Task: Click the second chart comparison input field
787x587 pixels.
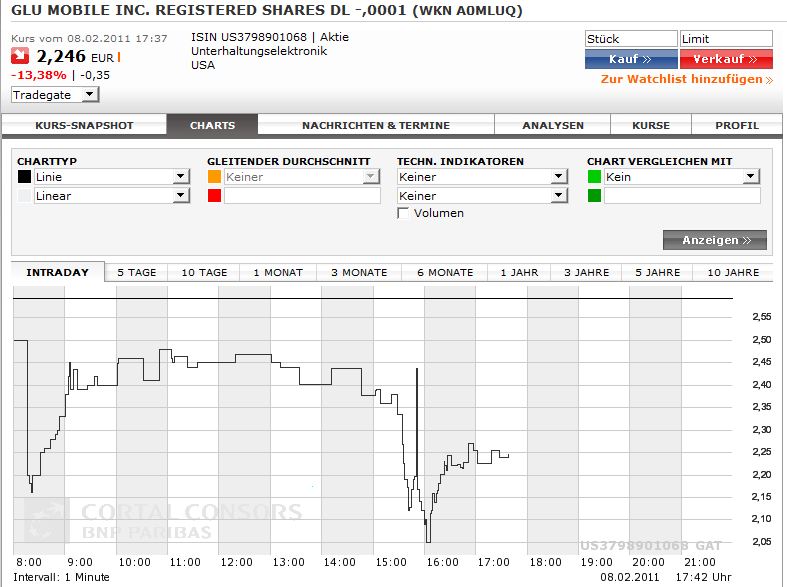Action: tap(682, 196)
